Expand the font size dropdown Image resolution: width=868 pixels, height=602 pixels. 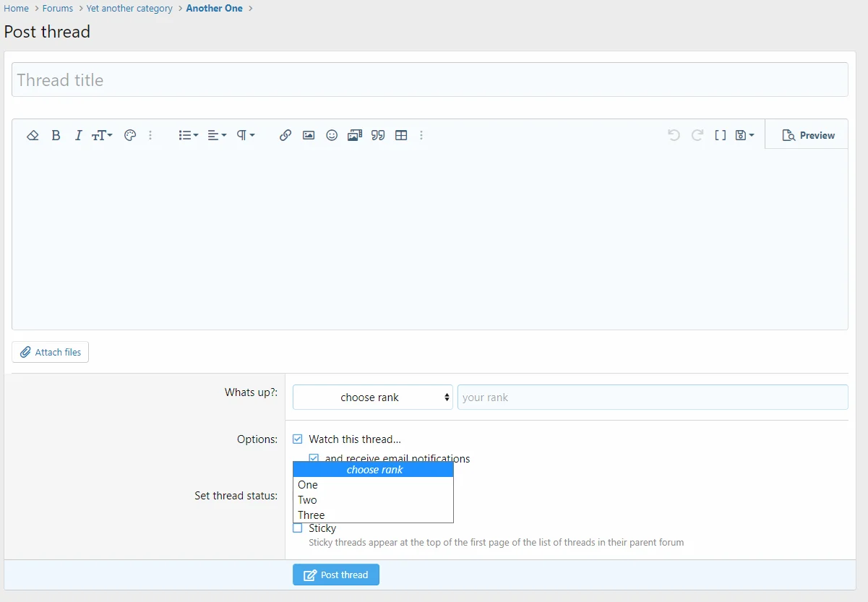[102, 135]
